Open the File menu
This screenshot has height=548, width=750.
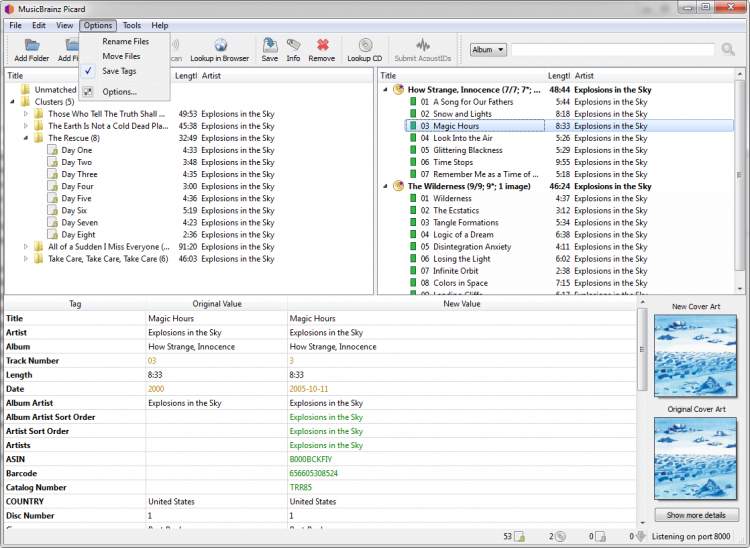(15, 25)
